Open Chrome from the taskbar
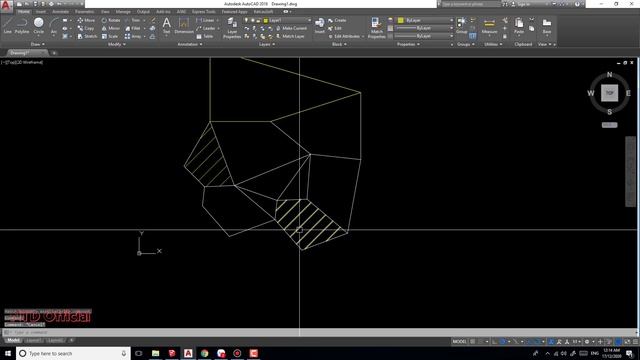This screenshot has height=360, width=640. click(x=204, y=353)
